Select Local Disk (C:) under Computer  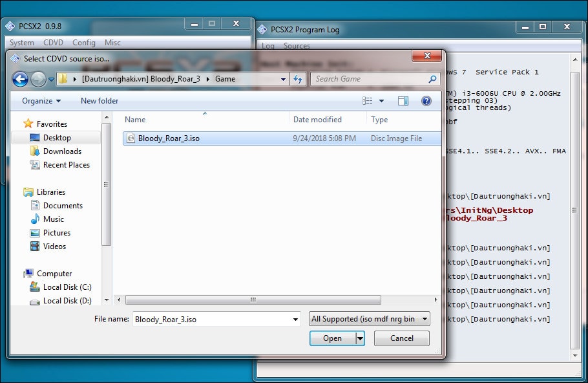click(67, 287)
